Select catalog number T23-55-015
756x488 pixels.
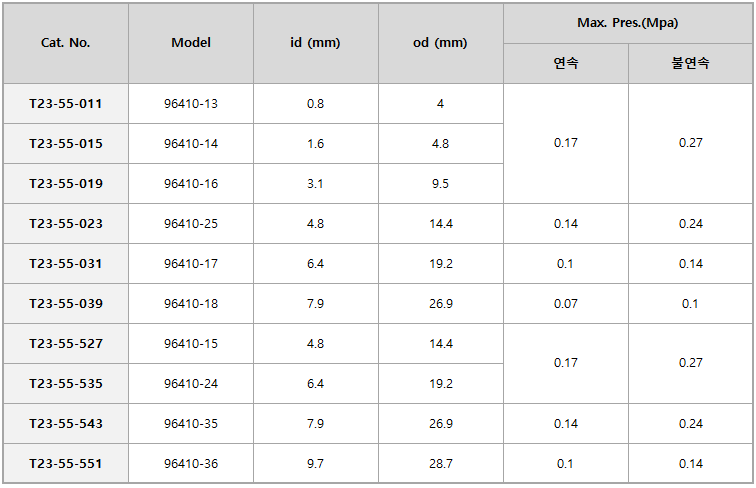point(66,144)
